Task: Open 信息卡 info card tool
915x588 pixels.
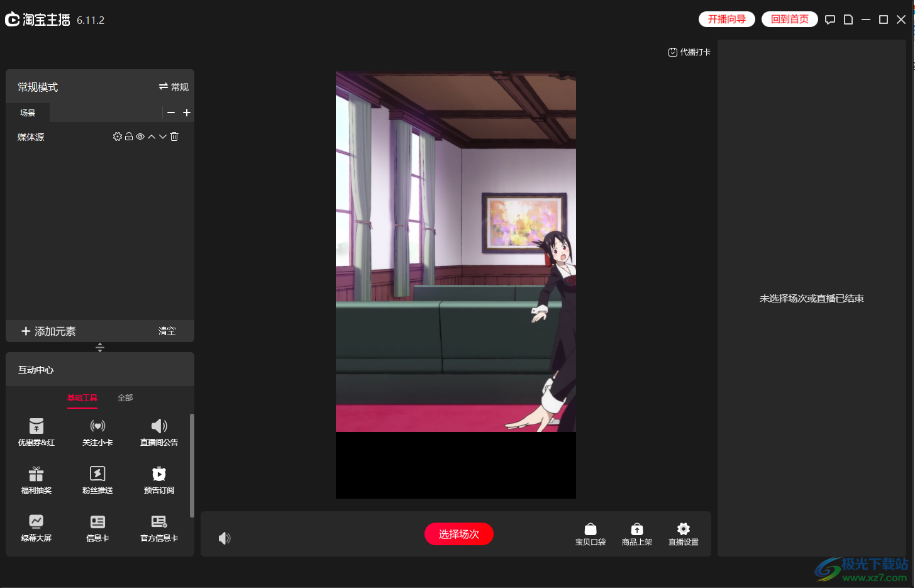Action: click(x=97, y=528)
